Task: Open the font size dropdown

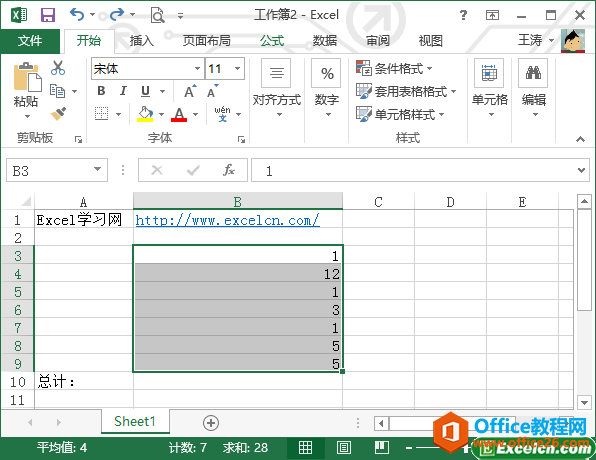Action: (238, 68)
